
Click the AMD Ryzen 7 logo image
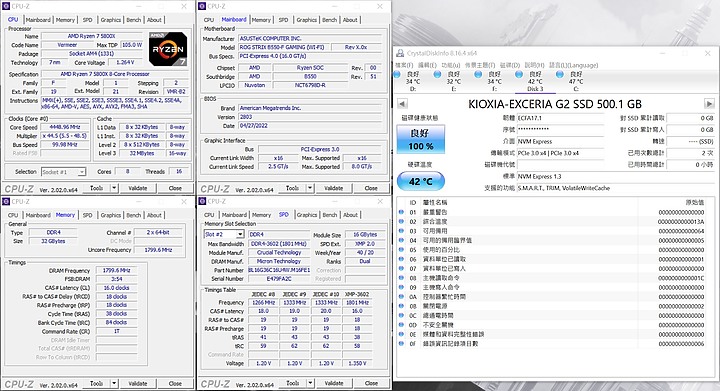pyautogui.click(x=168, y=49)
